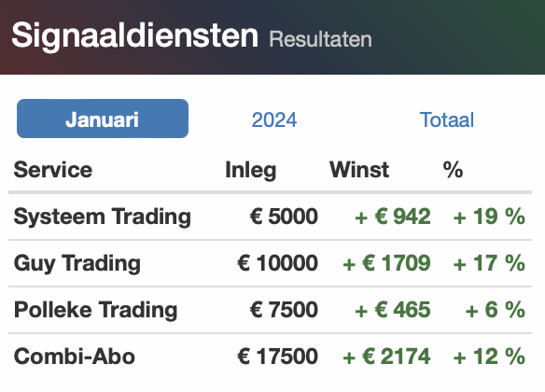Open the Systeem Trading service row

pyautogui.click(x=270, y=217)
